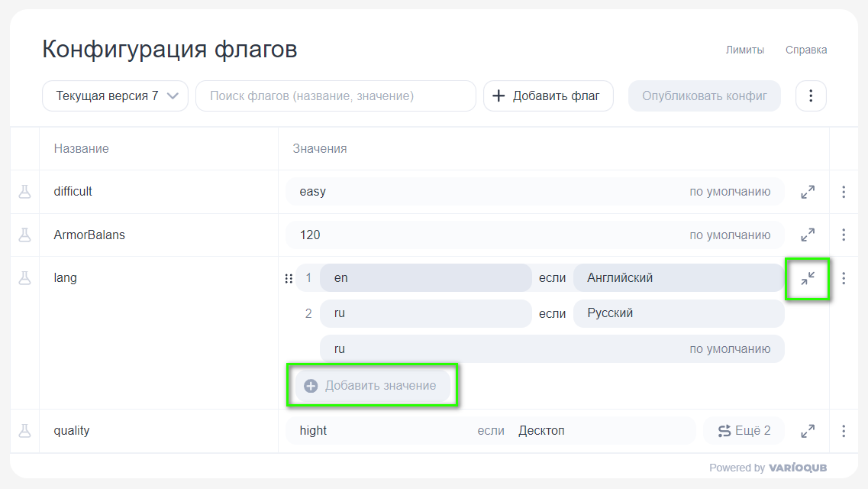Collapse the lang flag values
Image resolution: width=868 pixels, height=489 pixels.
point(808,278)
